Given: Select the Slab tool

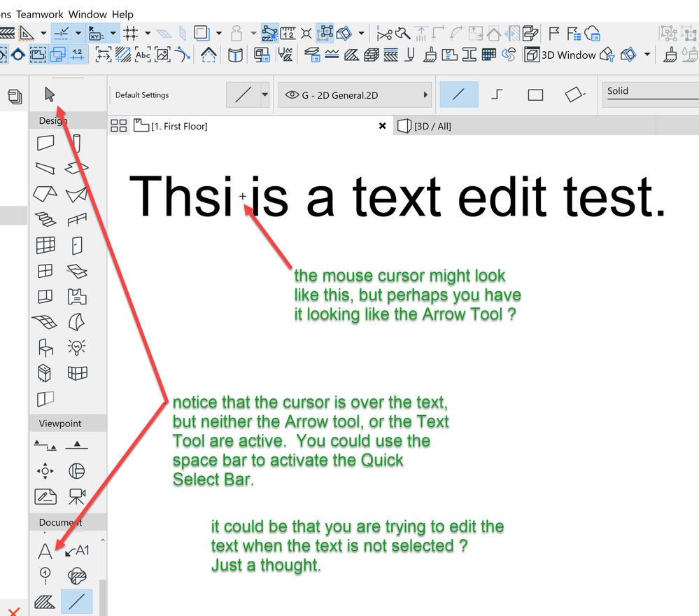Looking at the screenshot, I should pos(77,168).
